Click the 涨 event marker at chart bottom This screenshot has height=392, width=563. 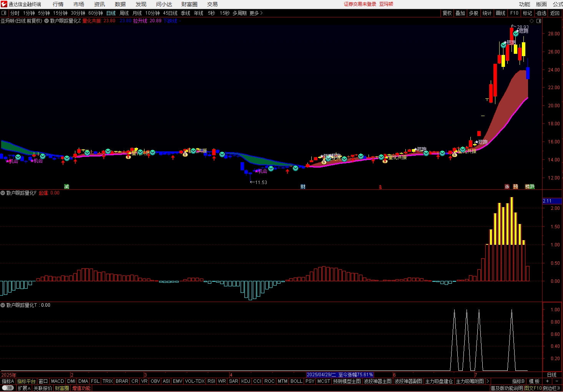click(x=507, y=187)
